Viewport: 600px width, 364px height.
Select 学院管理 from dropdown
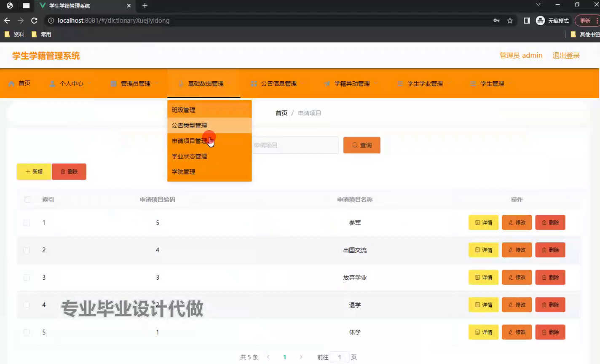209,172
